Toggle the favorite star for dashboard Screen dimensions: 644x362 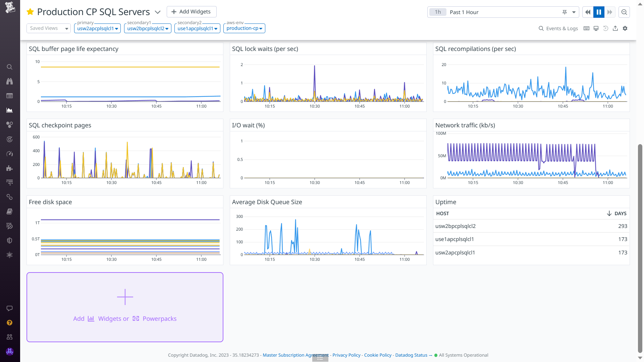point(30,12)
